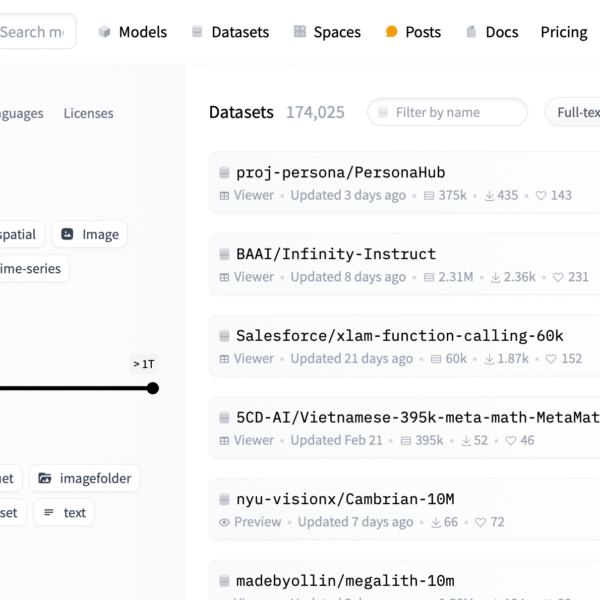
Task: Select the Time-series modality filter
Action: pos(34,268)
